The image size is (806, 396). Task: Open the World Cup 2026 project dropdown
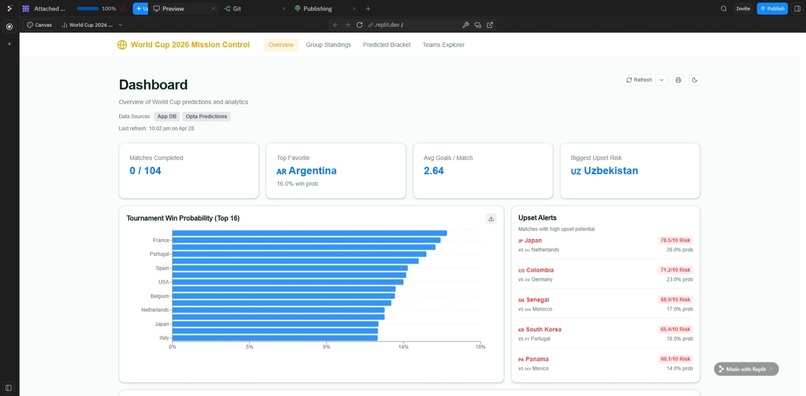click(x=91, y=25)
